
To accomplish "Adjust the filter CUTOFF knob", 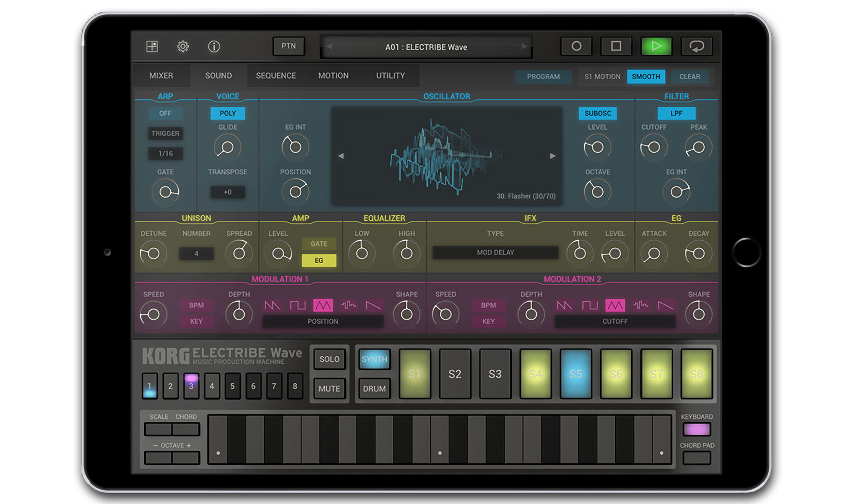I will click(x=654, y=147).
